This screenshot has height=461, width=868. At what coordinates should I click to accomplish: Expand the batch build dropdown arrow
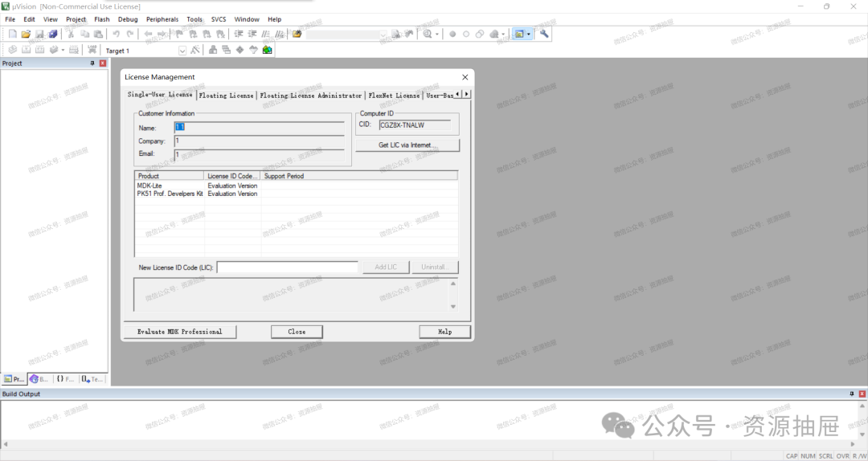point(63,50)
